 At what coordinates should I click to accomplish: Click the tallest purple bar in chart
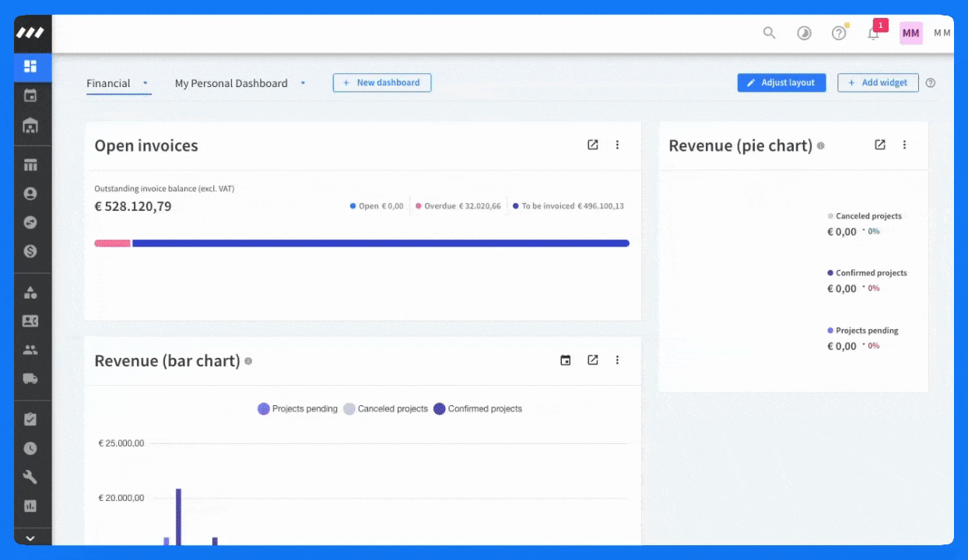tap(178, 516)
